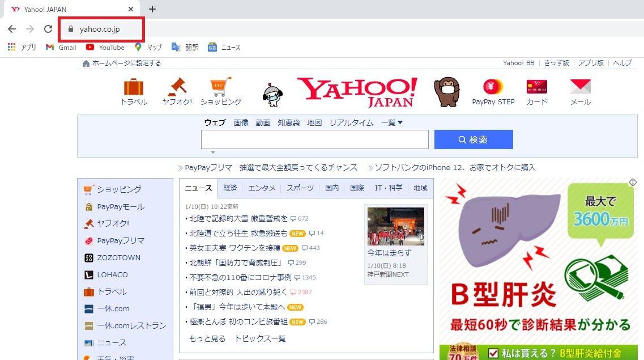Open headline 北陸で記録的大雪 厳重警戒を
Viewport: 644px width, 360px height.
tap(238, 219)
